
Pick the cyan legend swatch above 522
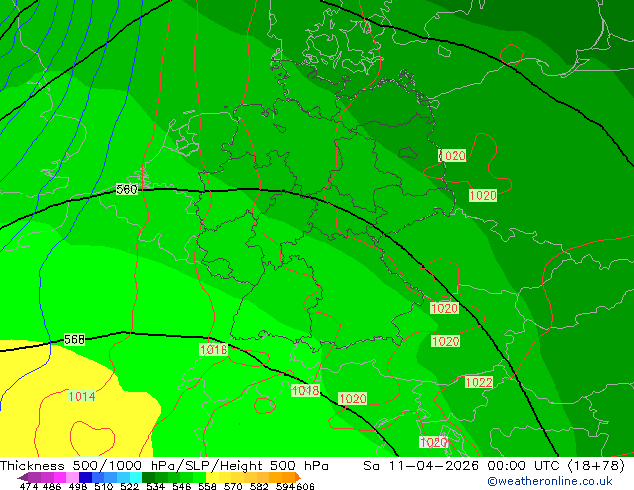135,477
